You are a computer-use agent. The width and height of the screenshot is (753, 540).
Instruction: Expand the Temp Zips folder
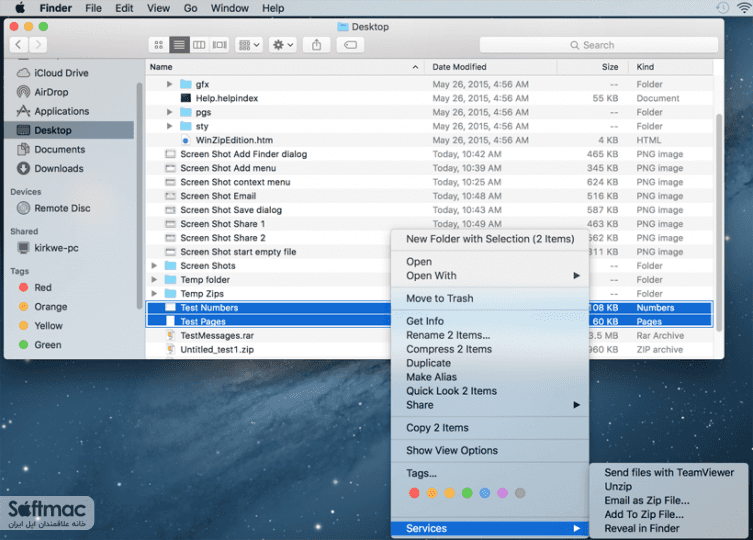[154, 294]
